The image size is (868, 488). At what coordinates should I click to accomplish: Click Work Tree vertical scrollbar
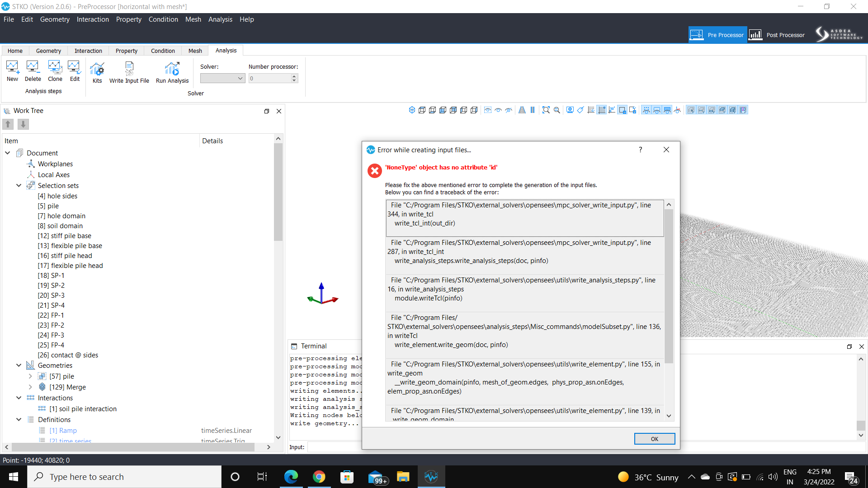278,192
